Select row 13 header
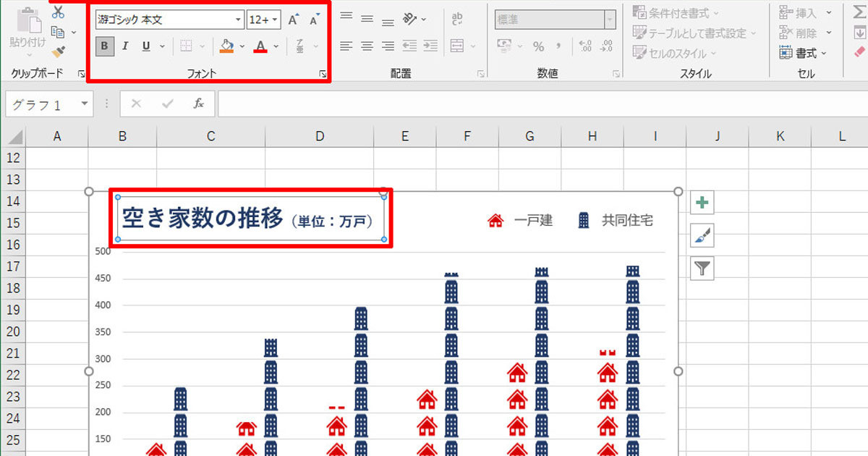This screenshot has width=868, height=456. (x=13, y=180)
